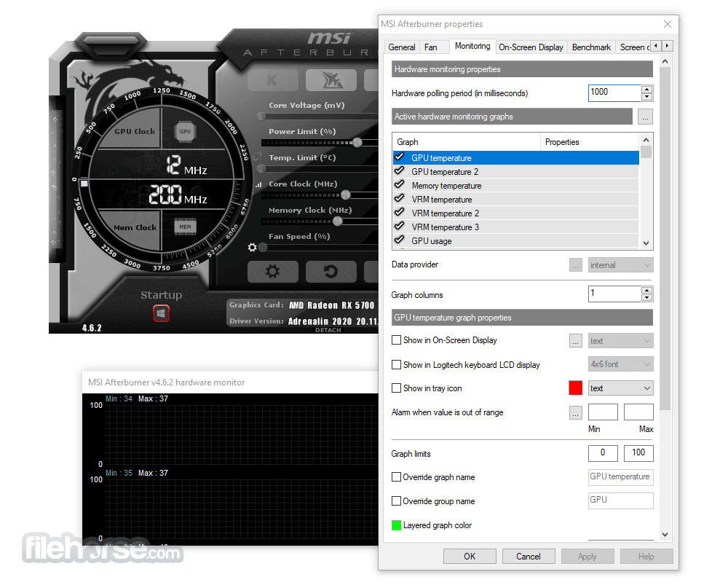The width and height of the screenshot is (728, 585).
Task: Click the alarm Max value field
Action: click(x=638, y=412)
